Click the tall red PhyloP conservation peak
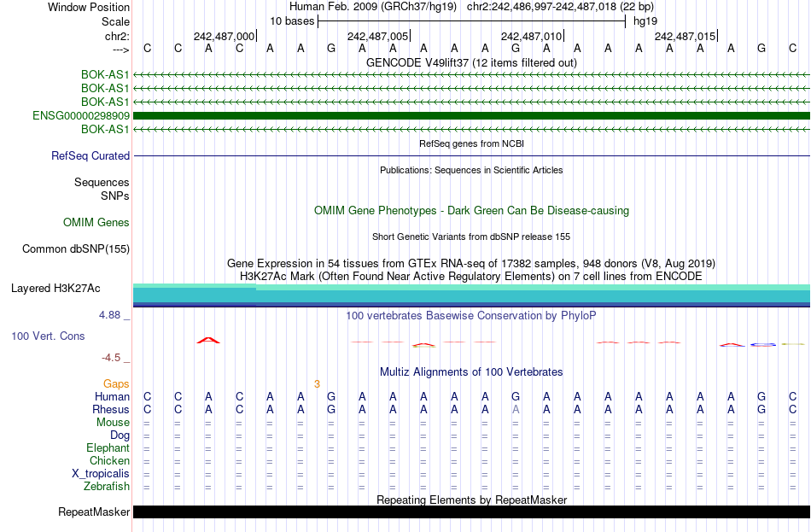 click(x=208, y=340)
